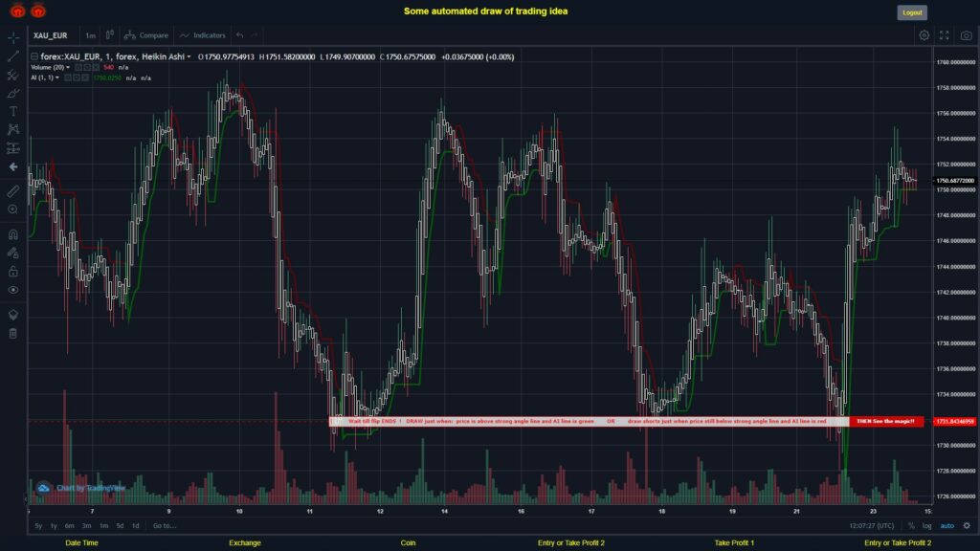This screenshot has height=551, width=980.
Task: Remove the AI indicator
Action: click(x=85, y=78)
